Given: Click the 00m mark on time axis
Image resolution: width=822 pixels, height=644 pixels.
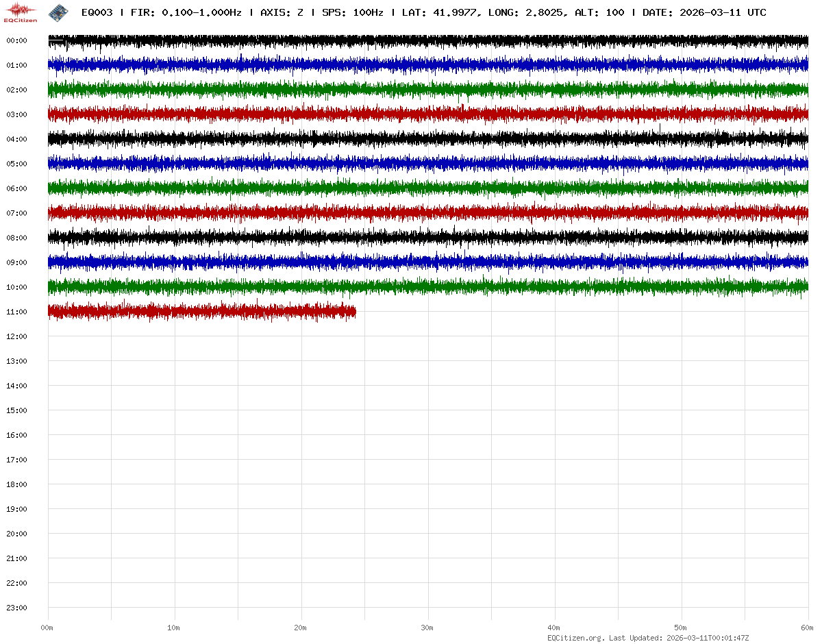Looking at the screenshot, I should click(x=47, y=628).
